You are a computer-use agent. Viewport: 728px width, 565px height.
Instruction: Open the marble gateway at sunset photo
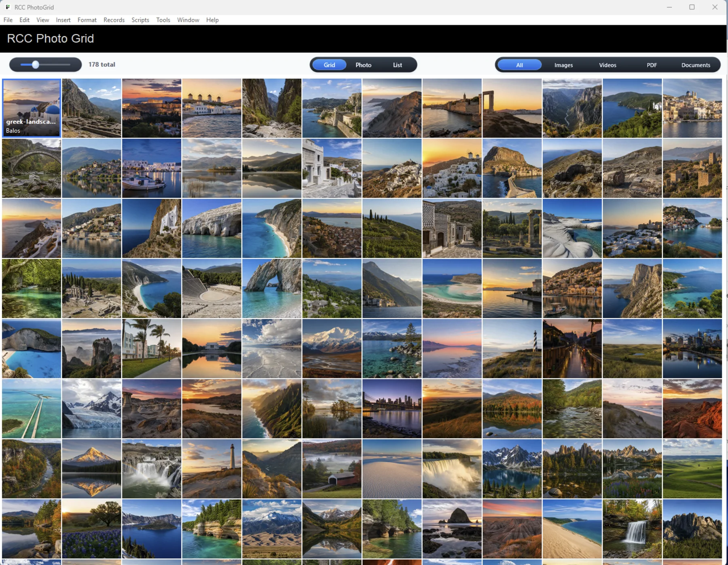[x=512, y=108]
